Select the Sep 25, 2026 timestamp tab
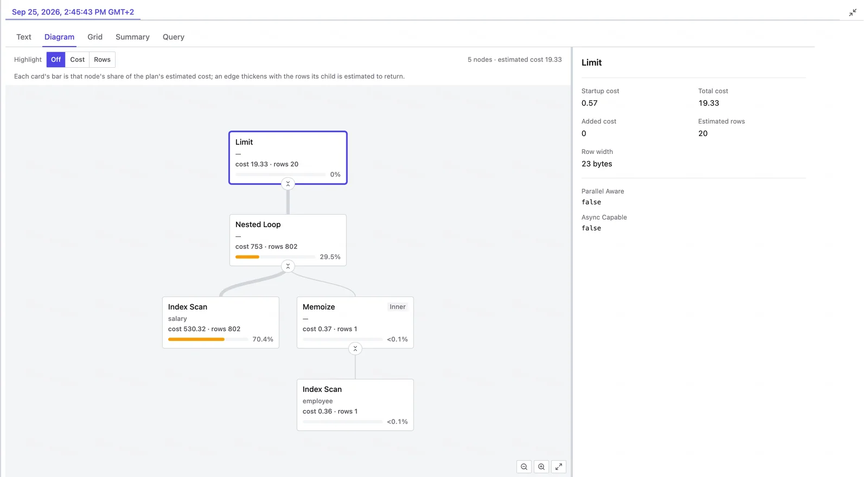Image resolution: width=868 pixels, height=477 pixels. (73, 12)
